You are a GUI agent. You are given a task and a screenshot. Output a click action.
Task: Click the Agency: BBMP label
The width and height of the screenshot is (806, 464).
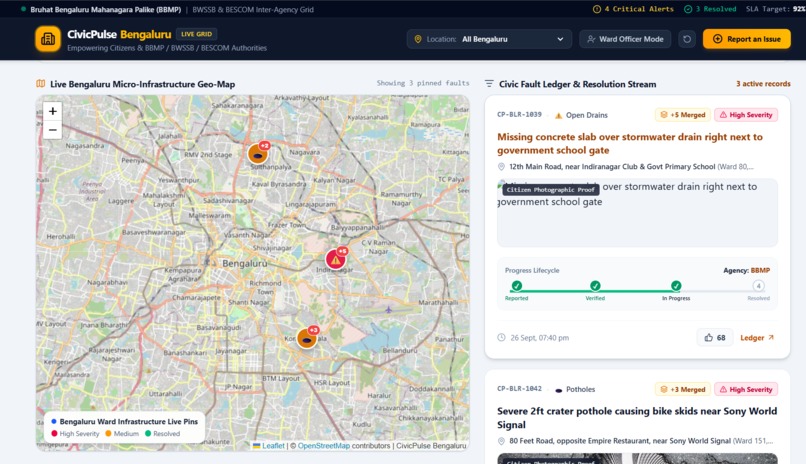click(746, 270)
